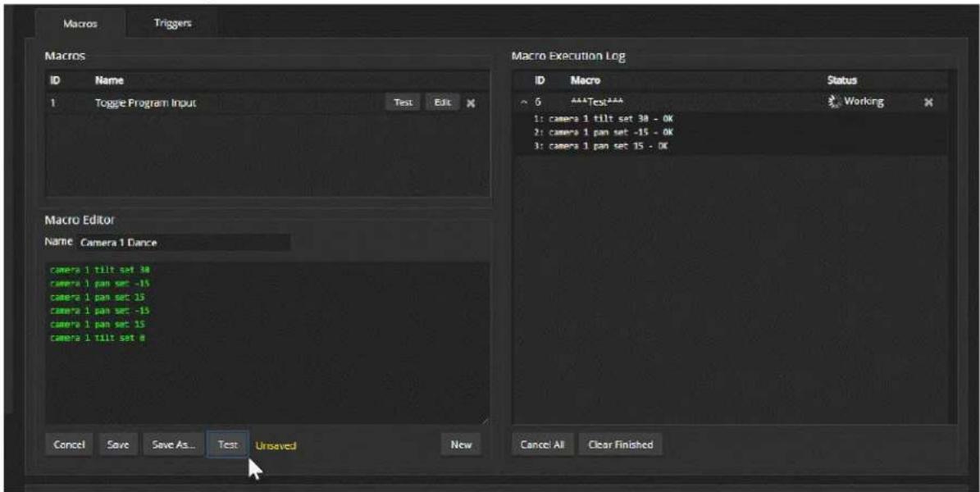Screen dimensions: 980x492
Task: Click the Name column header in Macros
Action: tap(109, 80)
